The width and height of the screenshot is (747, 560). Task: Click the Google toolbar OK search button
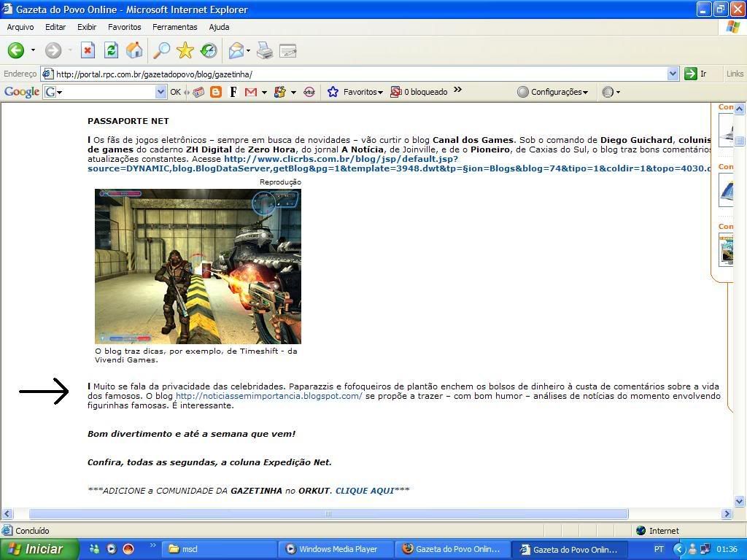click(175, 92)
